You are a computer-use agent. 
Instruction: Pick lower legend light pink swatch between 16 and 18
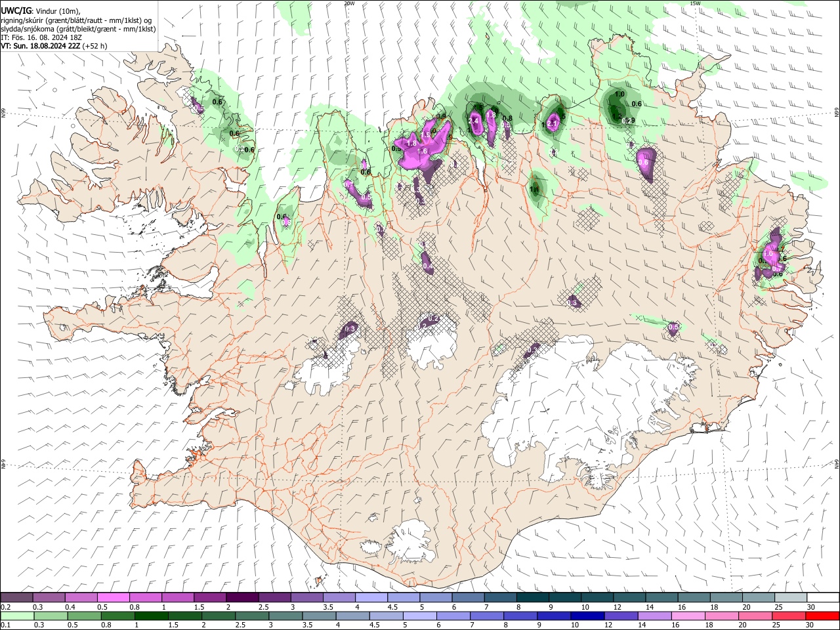687,616
